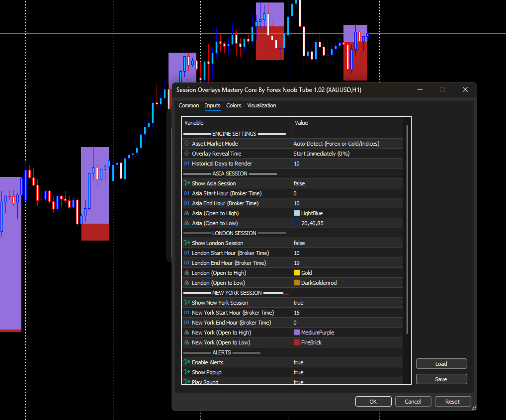506x420 pixels.
Task: Click the Cancel button
Action: tap(413, 402)
